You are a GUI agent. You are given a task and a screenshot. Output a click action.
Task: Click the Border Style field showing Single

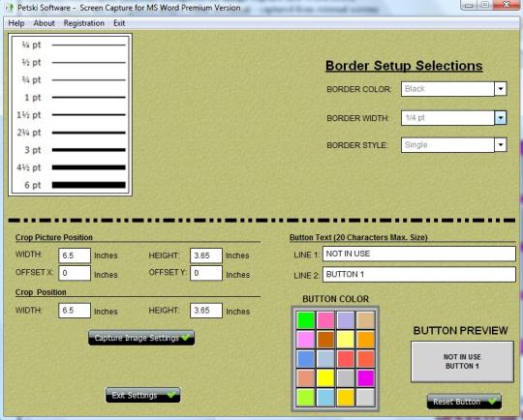447,145
